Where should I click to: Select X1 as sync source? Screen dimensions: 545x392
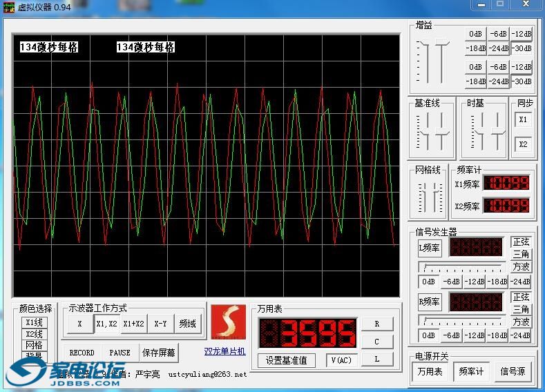point(523,119)
